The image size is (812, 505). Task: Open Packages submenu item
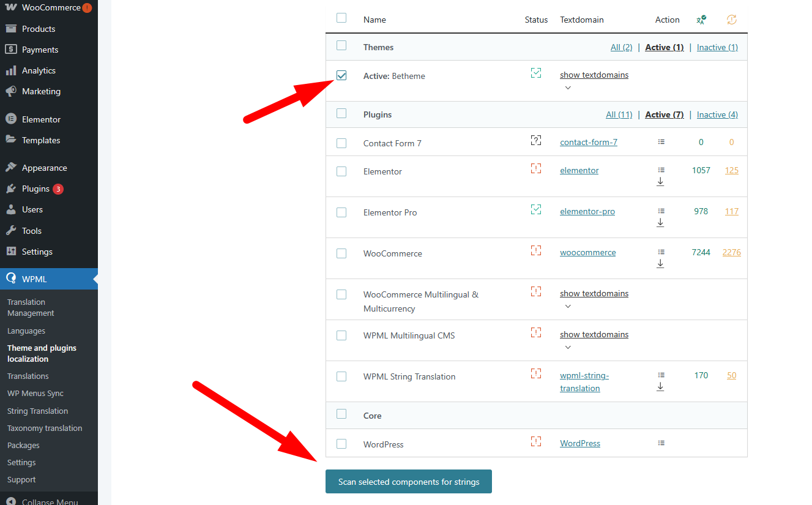pos(23,445)
